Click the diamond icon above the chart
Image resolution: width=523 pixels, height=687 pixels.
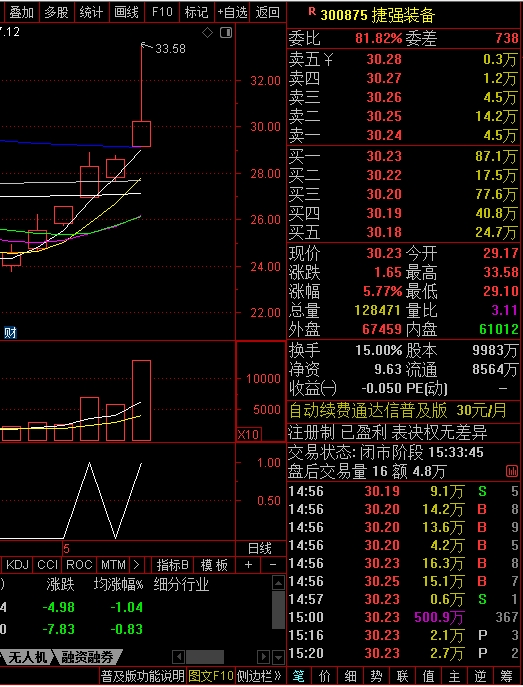click(x=207, y=32)
